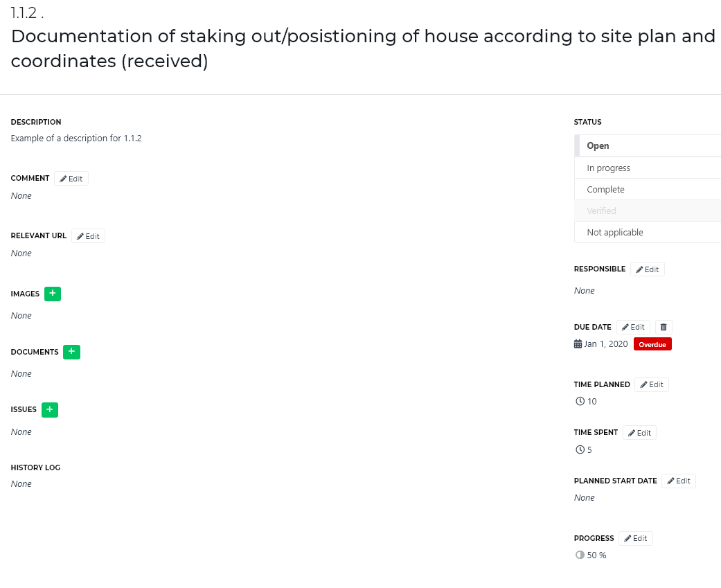Edit the Due Date
The height and width of the screenshot is (588, 721).
tap(633, 328)
